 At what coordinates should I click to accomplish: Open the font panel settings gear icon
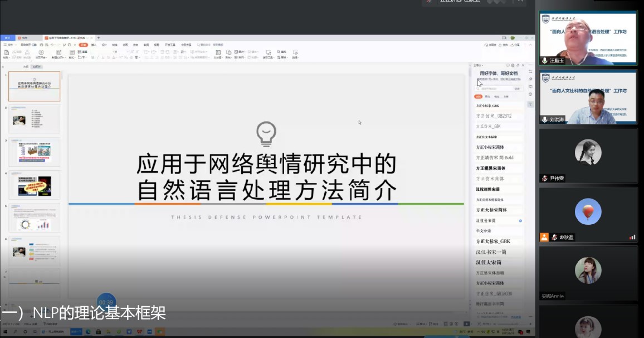pyautogui.click(x=513, y=65)
